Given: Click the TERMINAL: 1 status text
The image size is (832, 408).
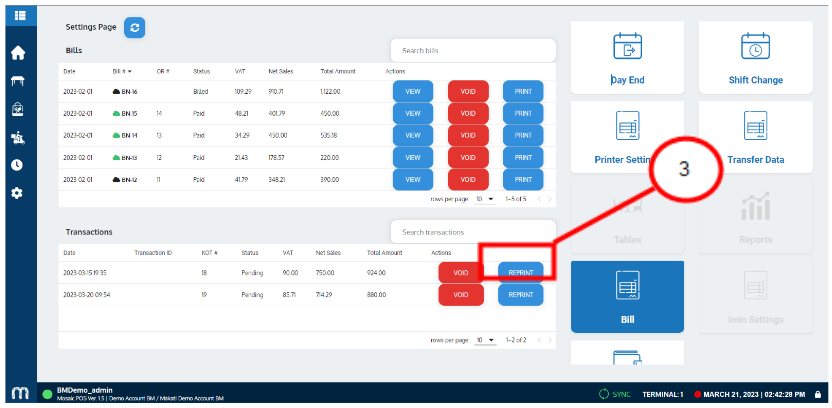Looking at the screenshot, I should 663,394.
